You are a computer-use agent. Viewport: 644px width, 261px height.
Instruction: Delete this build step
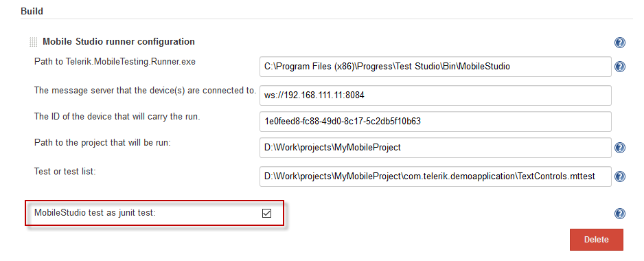point(597,240)
